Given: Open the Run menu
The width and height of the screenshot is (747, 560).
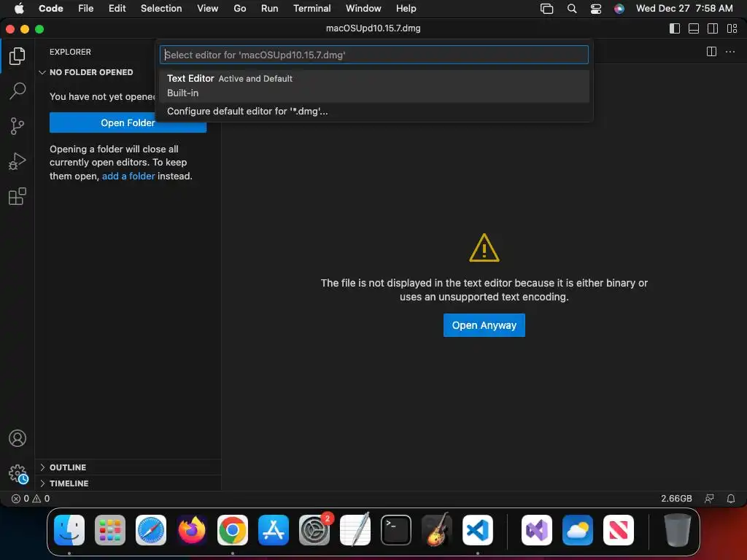Looking at the screenshot, I should click(269, 9).
